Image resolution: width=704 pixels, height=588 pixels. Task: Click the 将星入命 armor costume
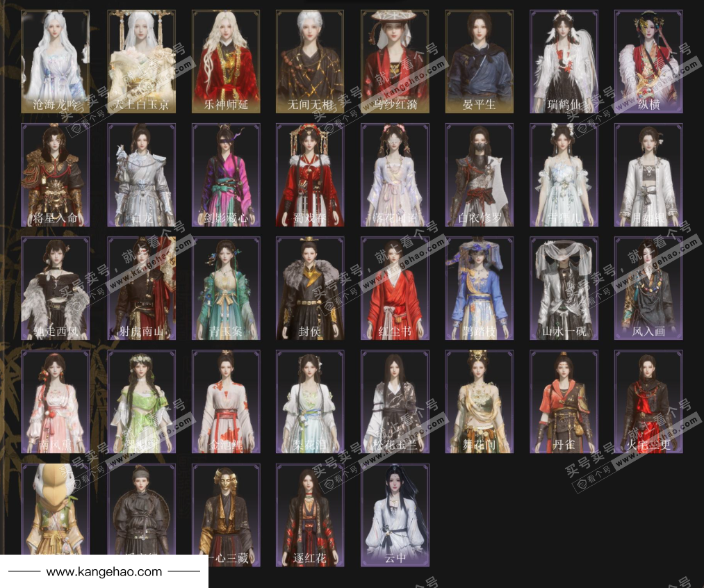click(56, 174)
